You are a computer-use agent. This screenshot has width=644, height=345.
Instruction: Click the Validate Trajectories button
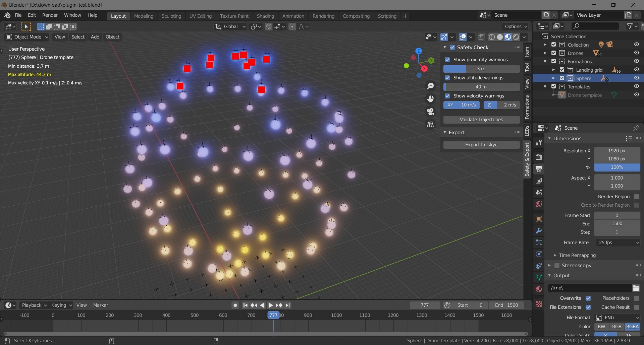point(481,120)
